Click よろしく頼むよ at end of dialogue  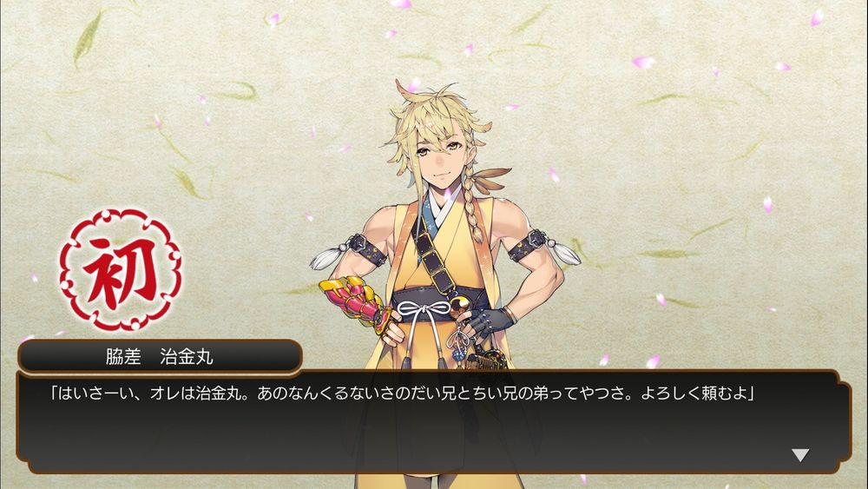click(x=694, y=393)
